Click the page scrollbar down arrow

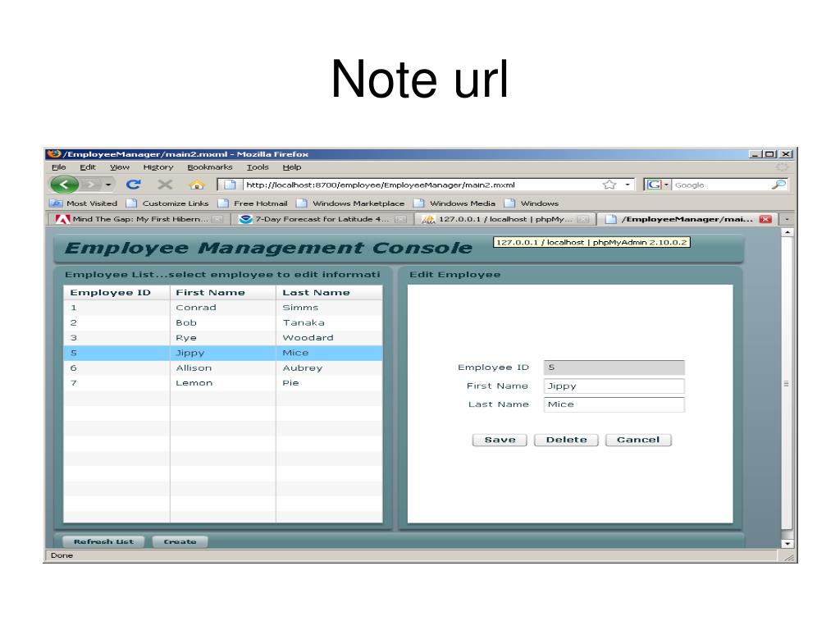(787, 543)
